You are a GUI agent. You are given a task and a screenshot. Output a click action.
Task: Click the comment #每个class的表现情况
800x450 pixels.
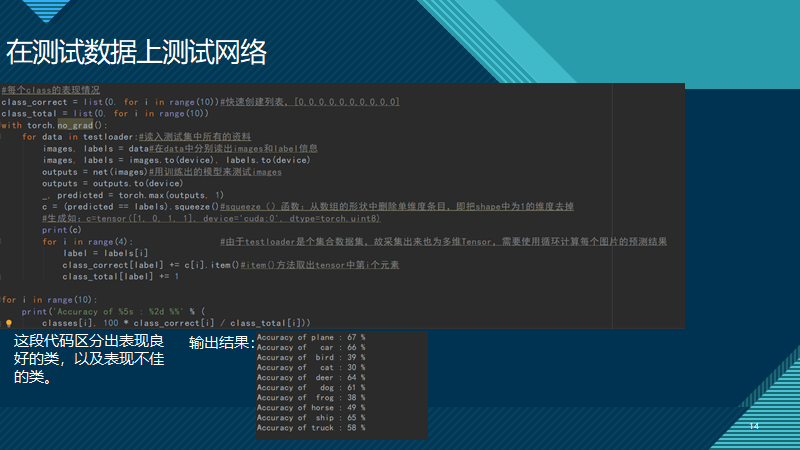(51, 90)
